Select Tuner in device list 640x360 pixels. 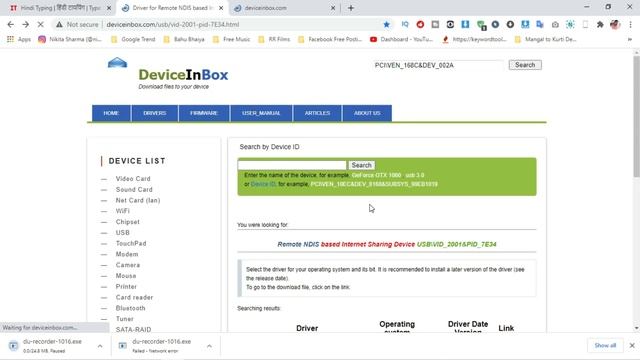(x=124, y=319)
